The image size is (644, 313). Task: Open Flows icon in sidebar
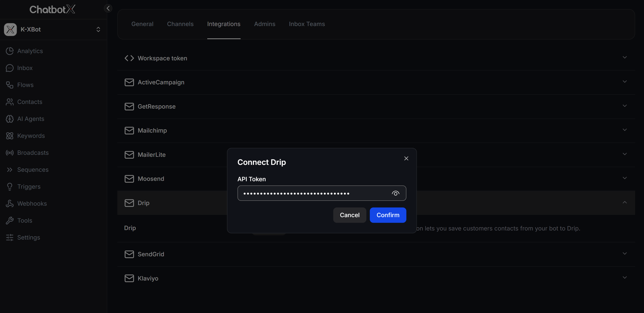[9, 85]
